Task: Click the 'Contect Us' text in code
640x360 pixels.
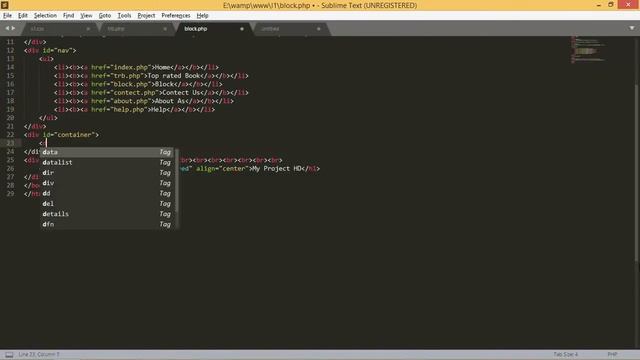Action: pyautogui.click(x=181, y=93)
